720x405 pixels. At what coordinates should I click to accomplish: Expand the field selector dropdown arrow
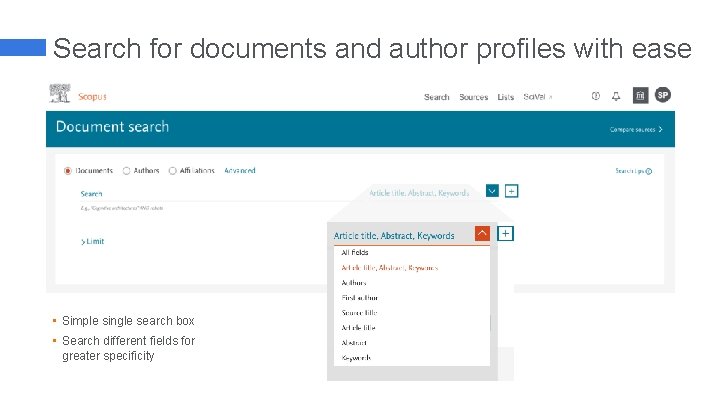(492, 191)
